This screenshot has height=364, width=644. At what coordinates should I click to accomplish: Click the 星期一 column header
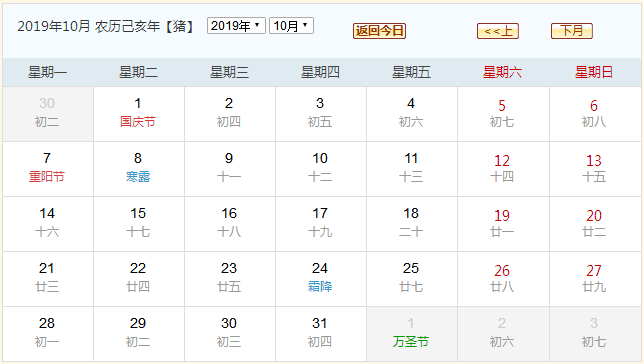[x=48, y=72]
